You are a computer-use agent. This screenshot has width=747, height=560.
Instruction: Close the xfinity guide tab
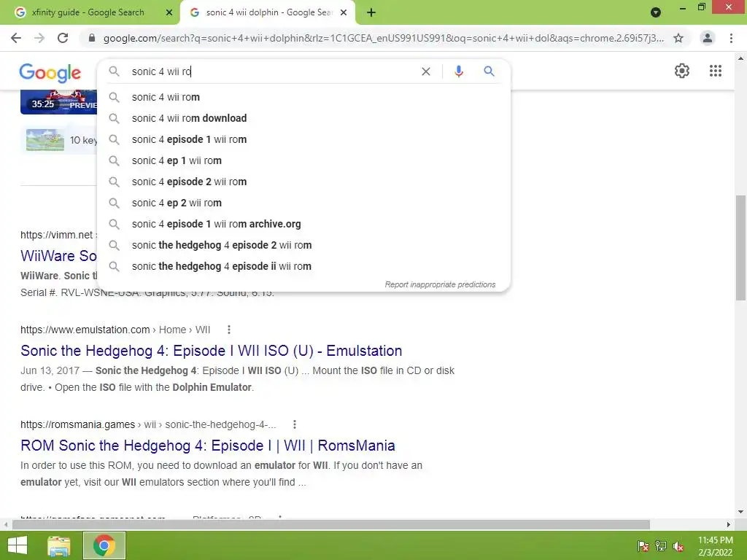tap(169, 13)
